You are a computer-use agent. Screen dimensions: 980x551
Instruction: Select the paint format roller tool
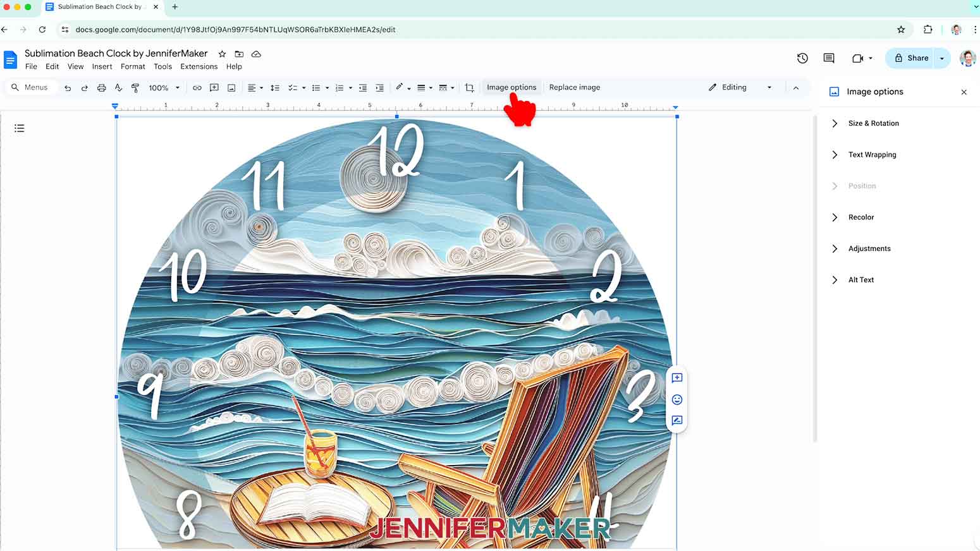135,88
